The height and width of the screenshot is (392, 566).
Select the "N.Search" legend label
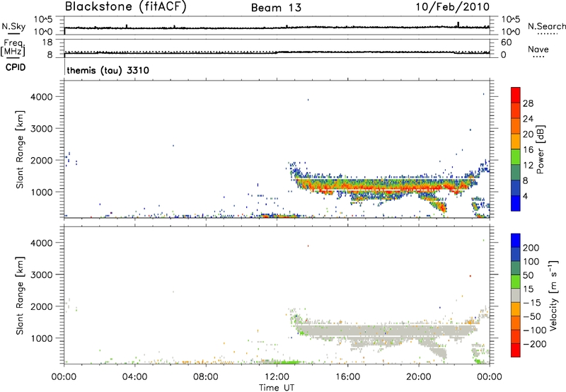(x=546, y=26)
